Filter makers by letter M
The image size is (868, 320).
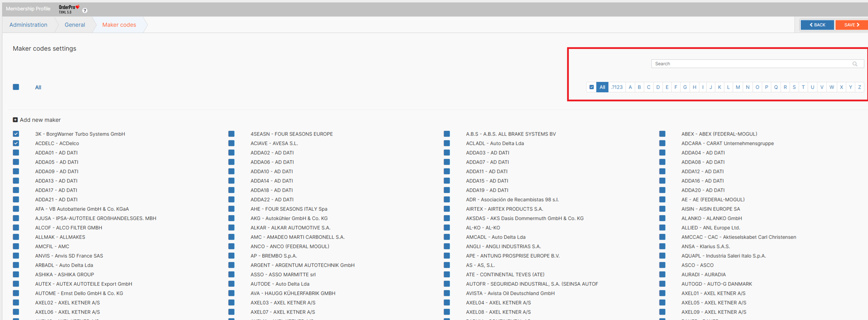coord(737,87)
